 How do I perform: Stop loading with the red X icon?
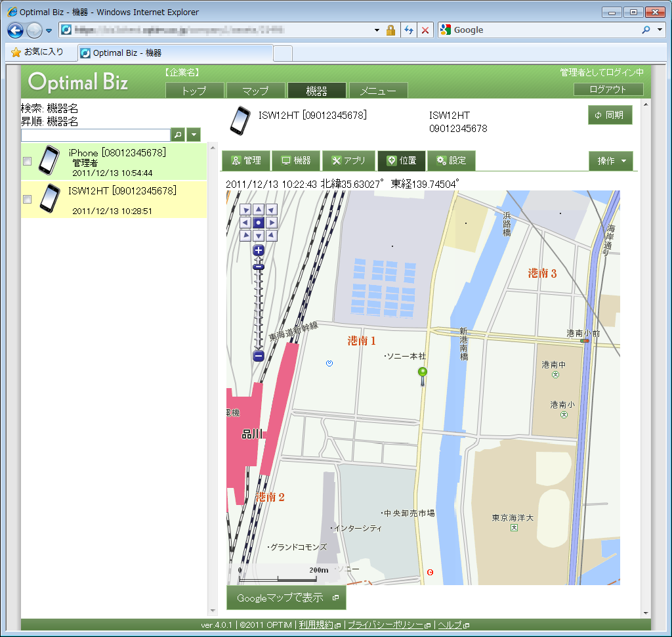425,30
